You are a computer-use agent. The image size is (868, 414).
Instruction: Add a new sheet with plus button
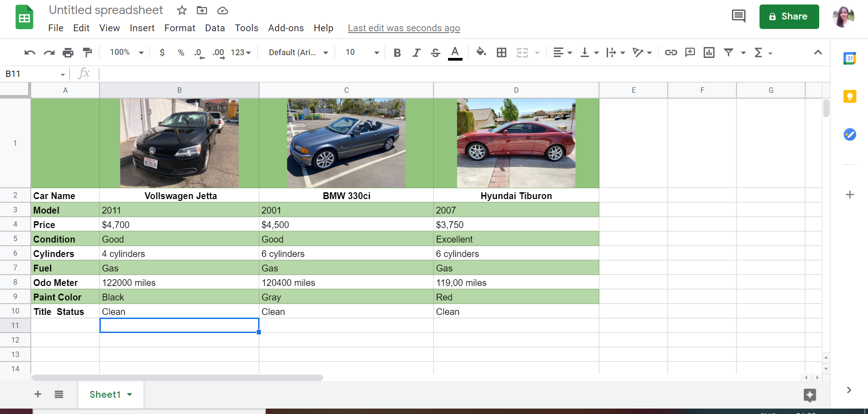coord(38,394)
